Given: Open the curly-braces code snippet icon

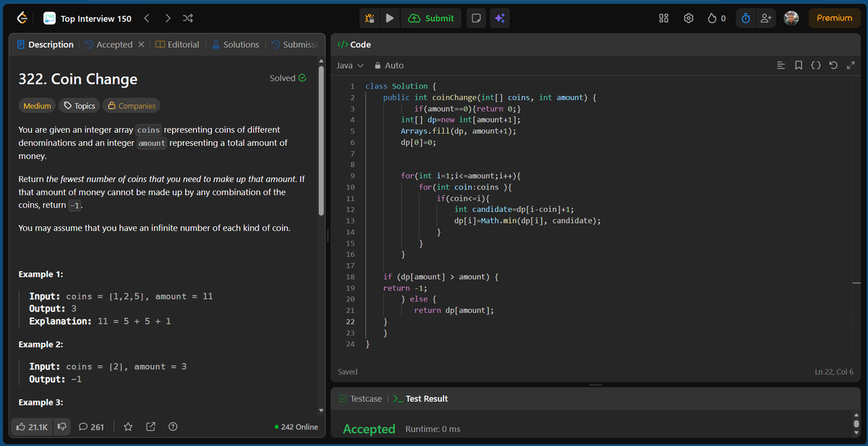Looking at the screenshot, I should (x=816, y=66).
